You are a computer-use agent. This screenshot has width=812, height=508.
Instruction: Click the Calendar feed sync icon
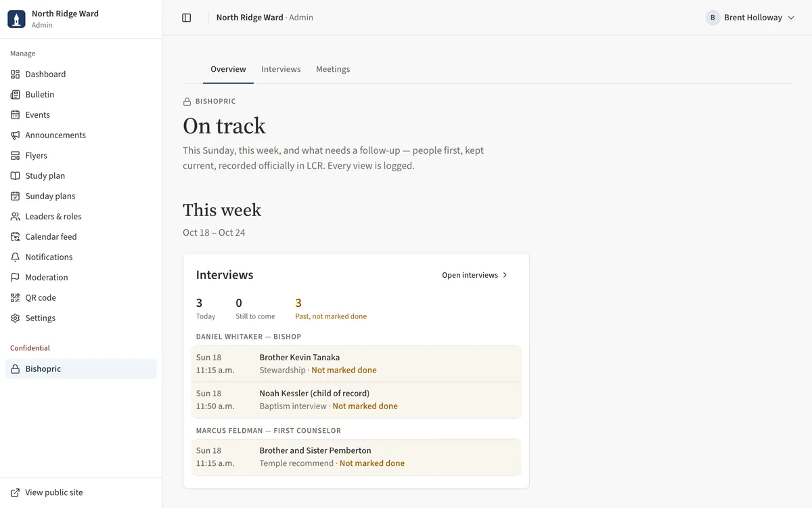(x=16, y=237)
